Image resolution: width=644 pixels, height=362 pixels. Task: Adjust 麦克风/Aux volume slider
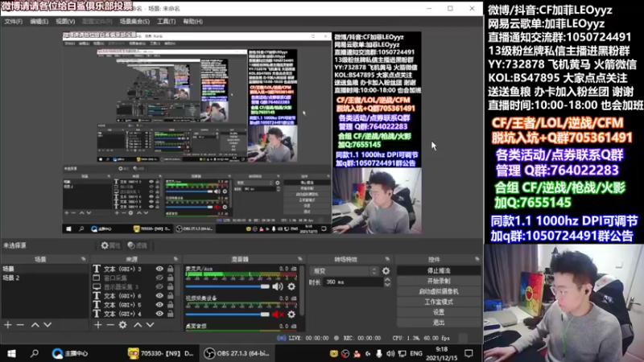228,286
